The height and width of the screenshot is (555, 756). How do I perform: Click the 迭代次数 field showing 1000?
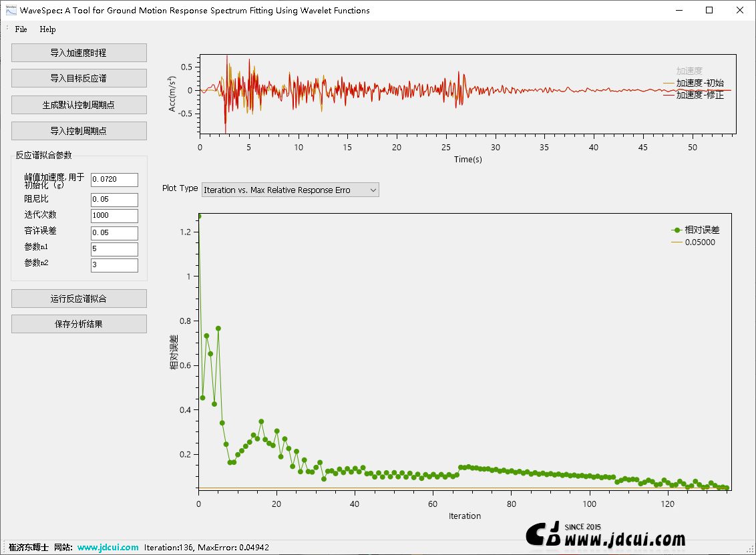(114, 216)
